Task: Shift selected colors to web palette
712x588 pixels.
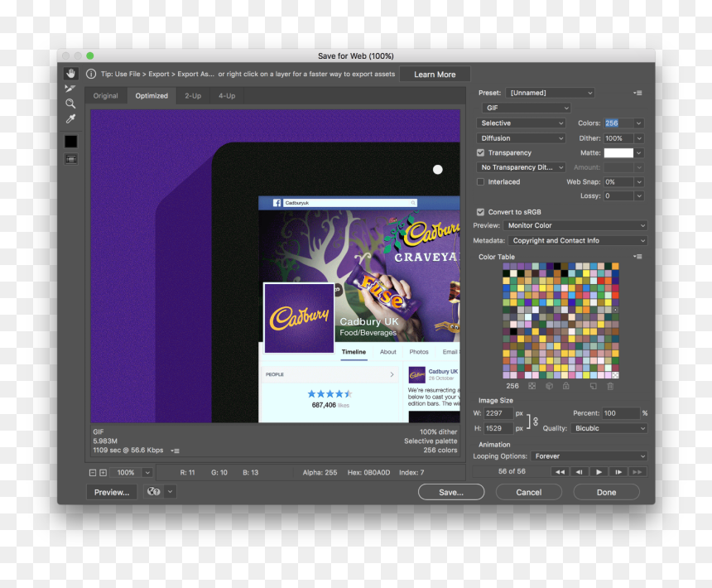Action: click(549, 386)
